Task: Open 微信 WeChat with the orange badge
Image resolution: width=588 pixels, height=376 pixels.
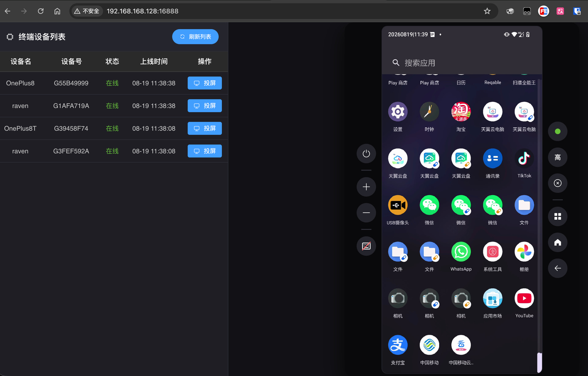Action: [x=492, y=205]
